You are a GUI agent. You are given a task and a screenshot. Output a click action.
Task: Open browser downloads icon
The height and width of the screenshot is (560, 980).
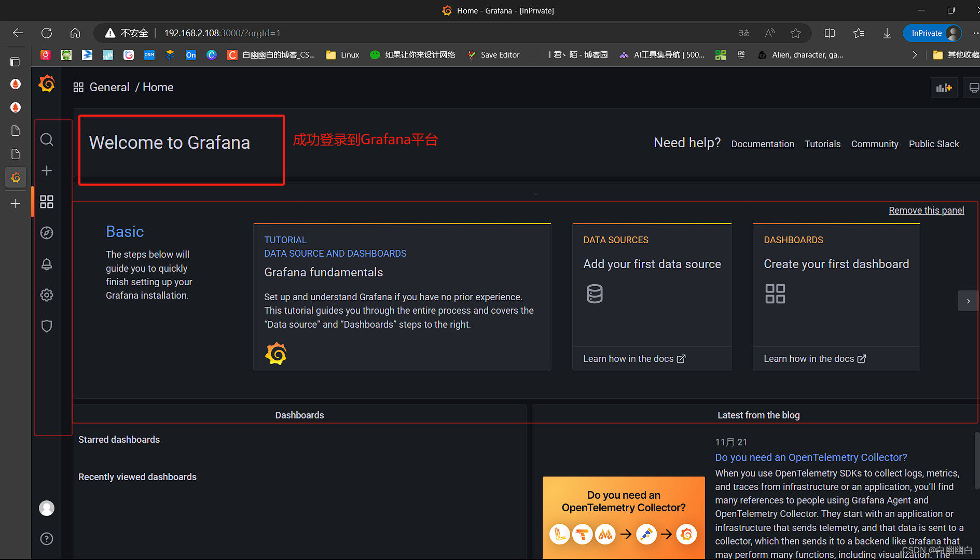887,33
